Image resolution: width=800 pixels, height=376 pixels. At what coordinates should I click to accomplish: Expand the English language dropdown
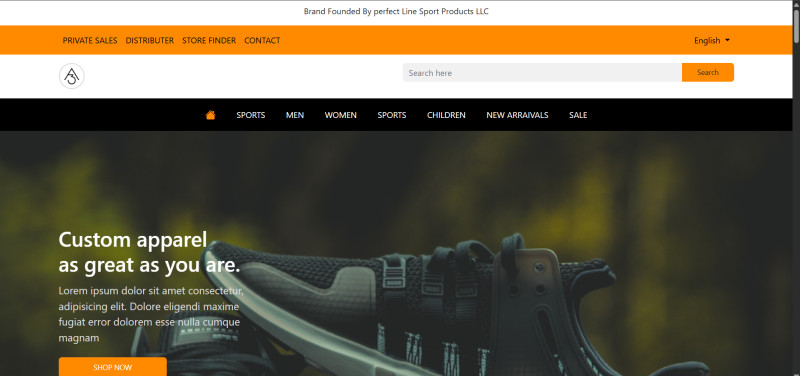pos(712,40)
